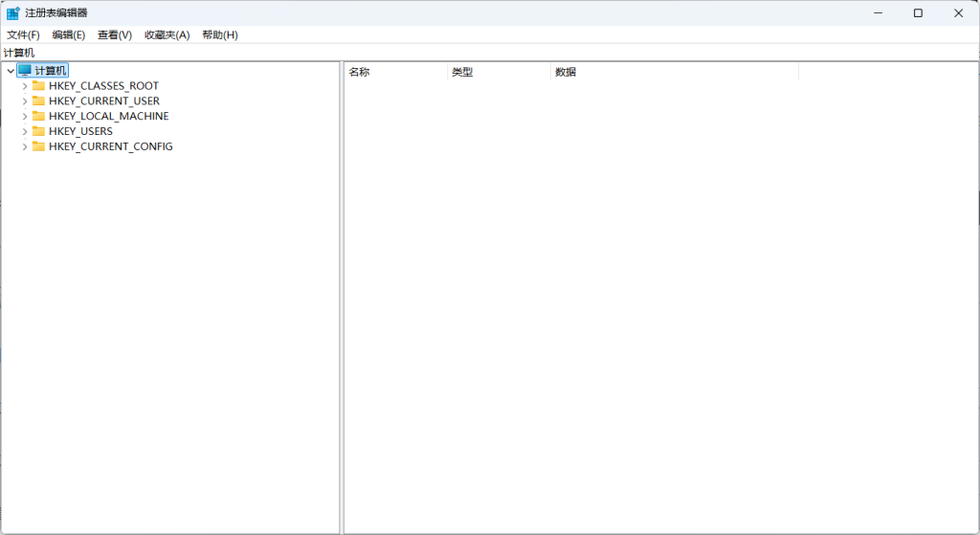Open the 收藏夹(A) menu
The image size is (980, 535).
[x=167, y=34]
